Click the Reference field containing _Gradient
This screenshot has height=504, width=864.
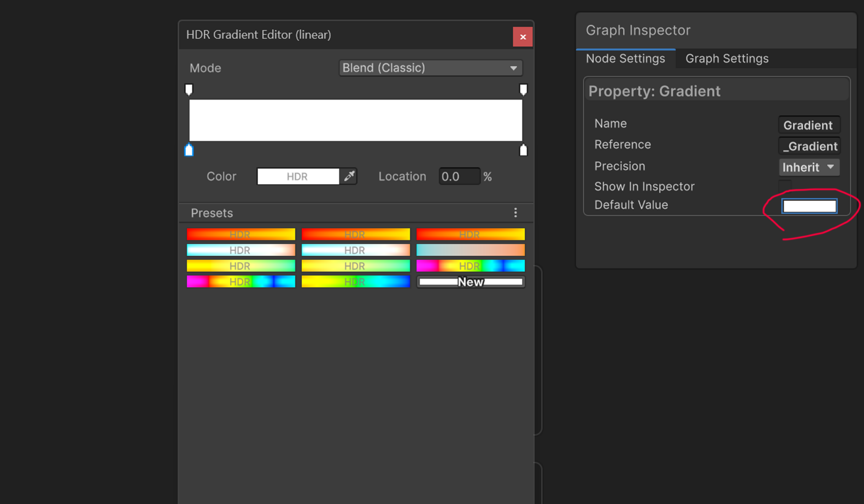click(x=809, y=146)
